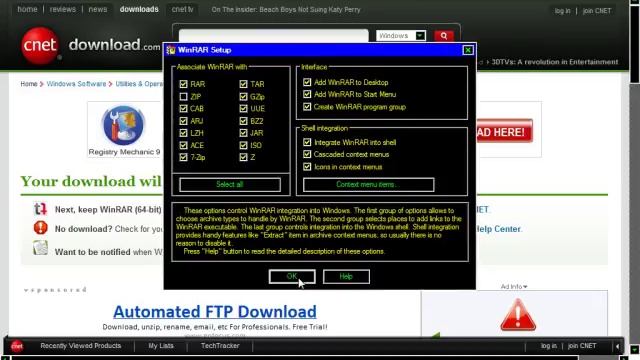Toggle the LZH checkbox
Viewport: 640px width, 360px height.
[183, 133]
